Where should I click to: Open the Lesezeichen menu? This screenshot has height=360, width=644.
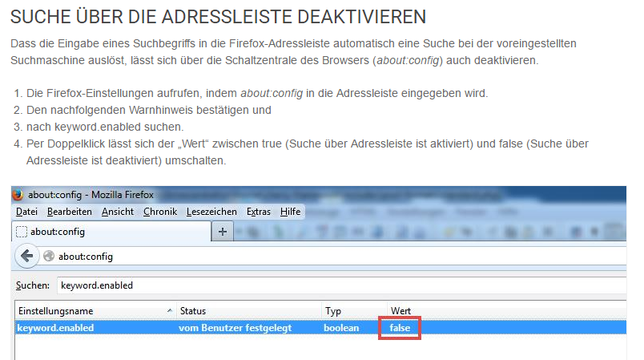point(211,212)
